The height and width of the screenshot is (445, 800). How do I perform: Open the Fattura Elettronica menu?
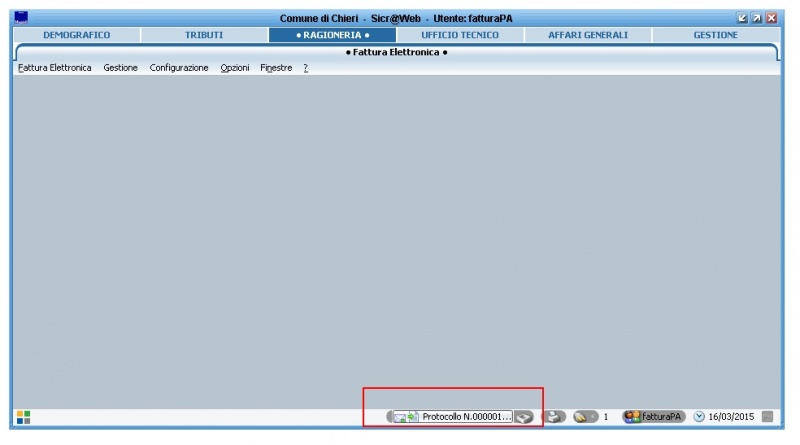pyautogui.click(x=55, y=68)
